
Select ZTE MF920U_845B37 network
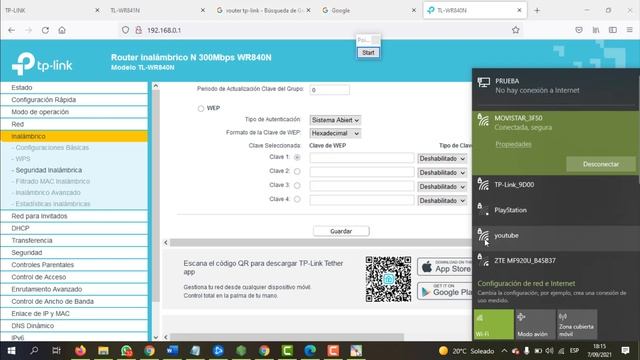(556, 261)
